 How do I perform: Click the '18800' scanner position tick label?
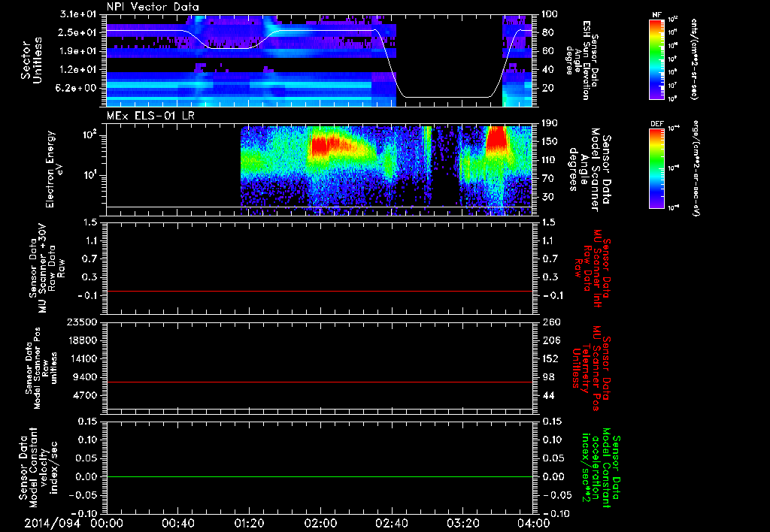[x=83, y=340]
